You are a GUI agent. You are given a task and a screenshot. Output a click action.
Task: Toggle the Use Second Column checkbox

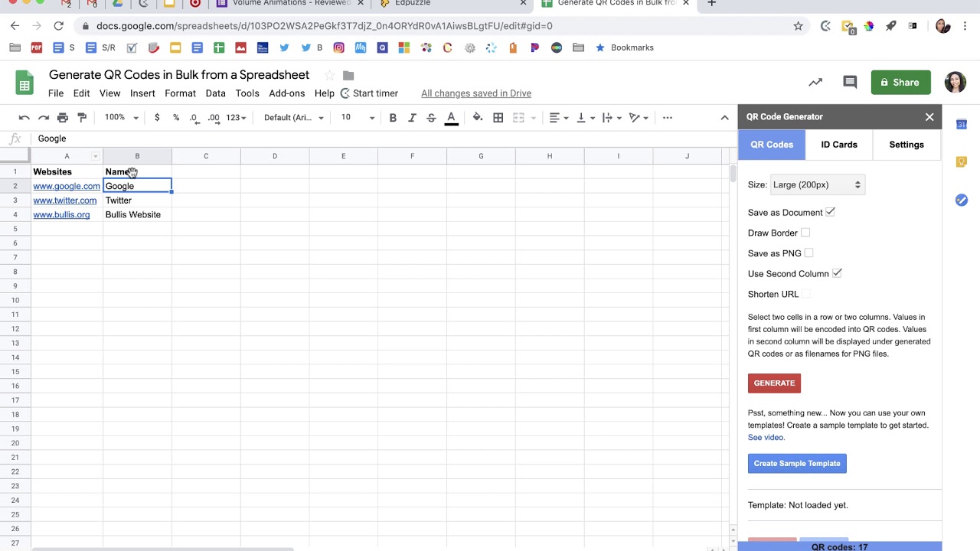pos(837,273)
